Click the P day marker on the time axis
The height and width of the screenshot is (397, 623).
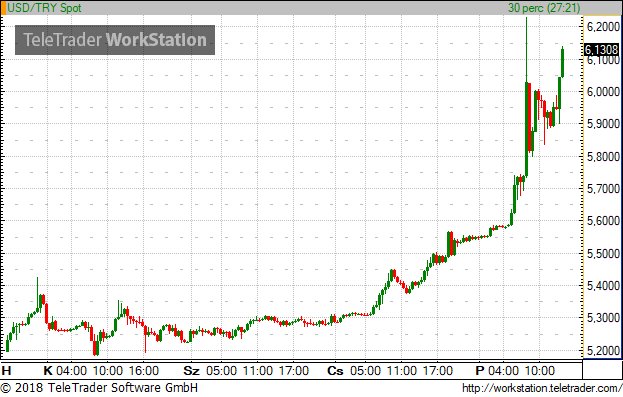pyautogui.click(x=480, y=371)
